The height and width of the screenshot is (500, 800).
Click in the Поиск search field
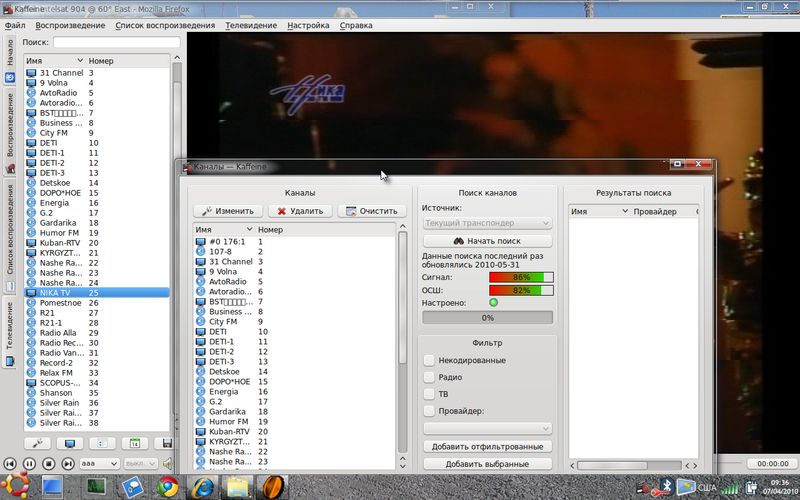[116, 43]
